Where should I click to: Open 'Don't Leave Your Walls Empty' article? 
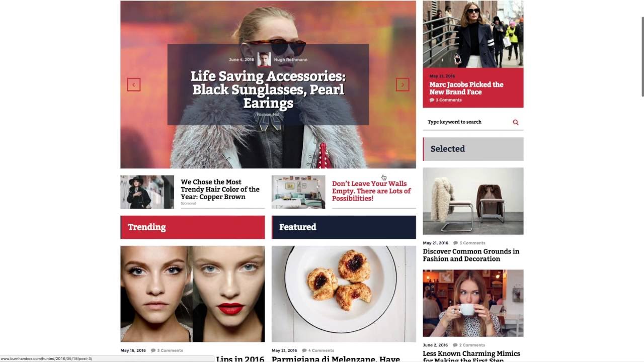[x=371, y=191]
